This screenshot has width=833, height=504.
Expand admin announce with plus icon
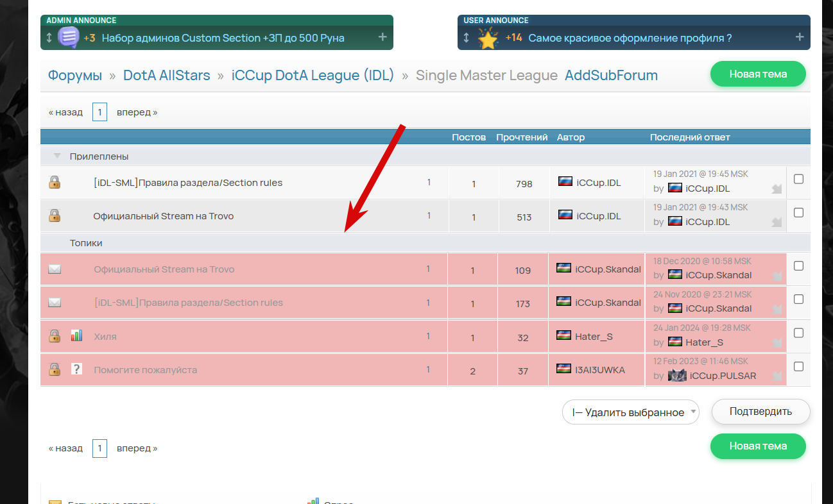point(382,37)
